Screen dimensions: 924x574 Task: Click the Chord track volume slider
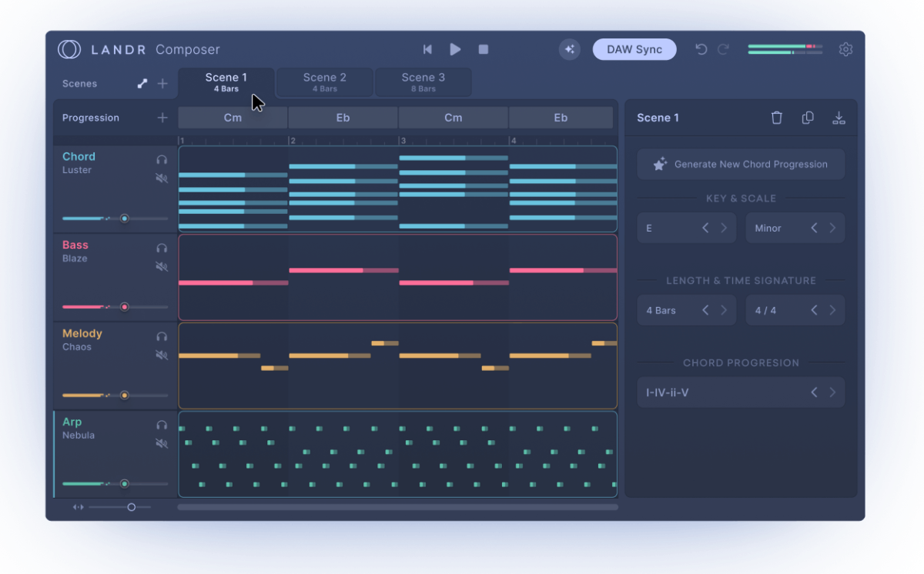[x=115, y=219]
